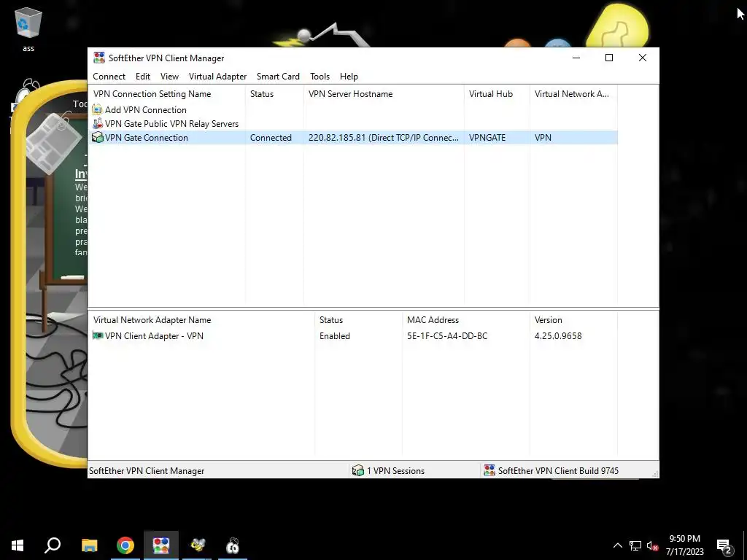Viewport: 747px width, 560px height.
Task: Open the Virtual Adapter menu
Action: coord(217,76)
